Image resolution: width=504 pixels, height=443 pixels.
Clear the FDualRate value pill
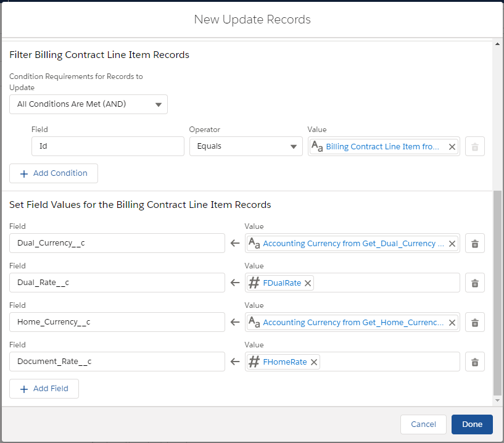(308, 283)
